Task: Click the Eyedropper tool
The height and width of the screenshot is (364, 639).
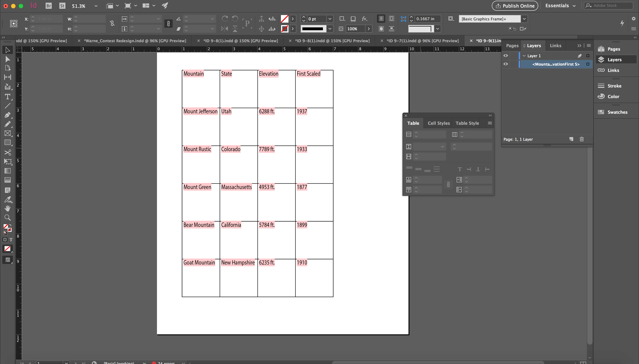Action: (x=7, y=199)
